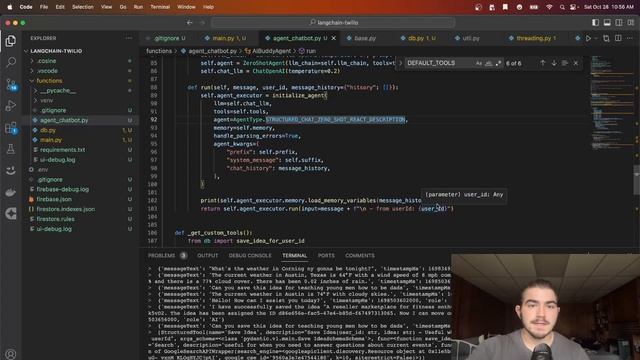The width and height of the screenshot is (640, 360).
Task: Open db.py in the file tree
Action: coord(81,130)
